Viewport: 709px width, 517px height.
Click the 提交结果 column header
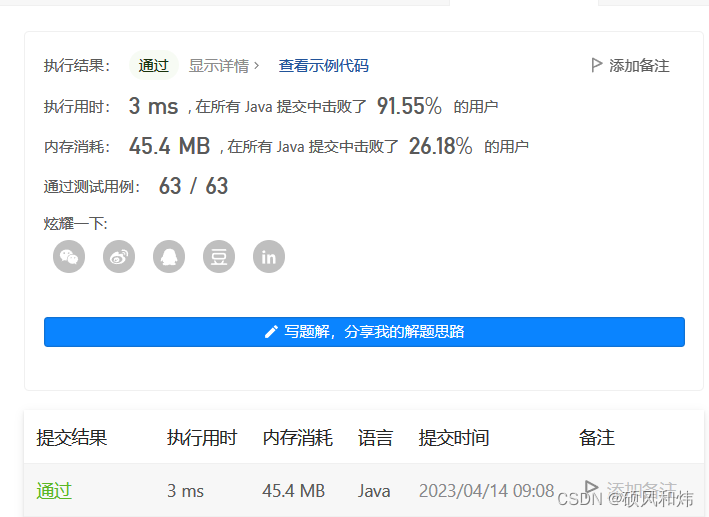[x=71, y=437]
